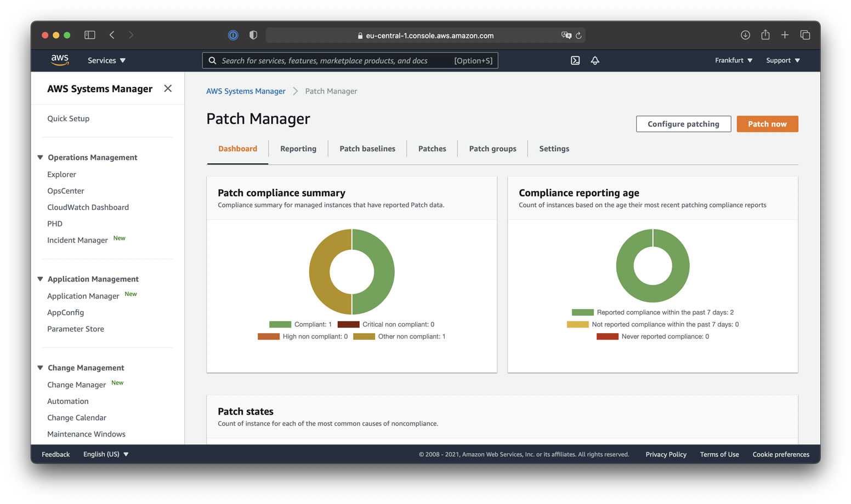
Task: Follow the Privacy Policy link in the footer
Action: (x=666, y=454)
